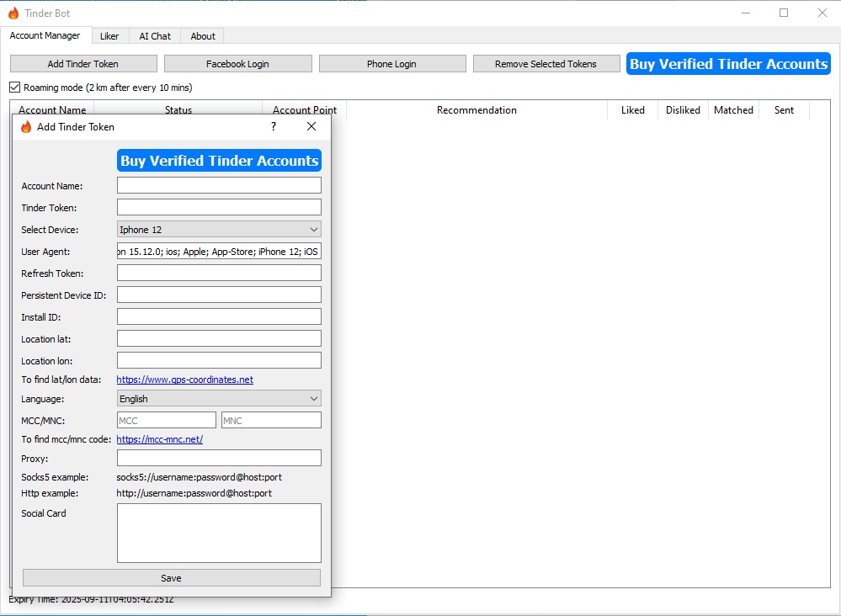Click the Recommendation column header

tap(476, 110)
